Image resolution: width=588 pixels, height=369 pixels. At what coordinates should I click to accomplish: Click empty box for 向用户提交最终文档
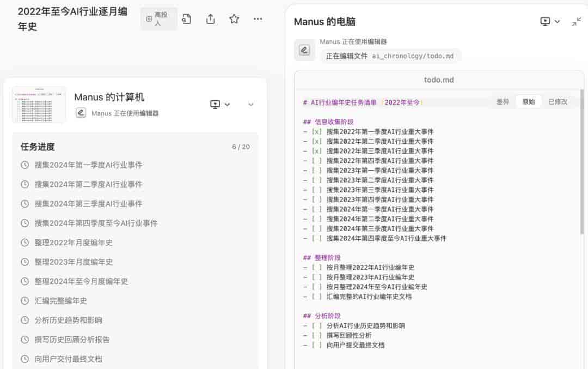(x=317, y=345)
